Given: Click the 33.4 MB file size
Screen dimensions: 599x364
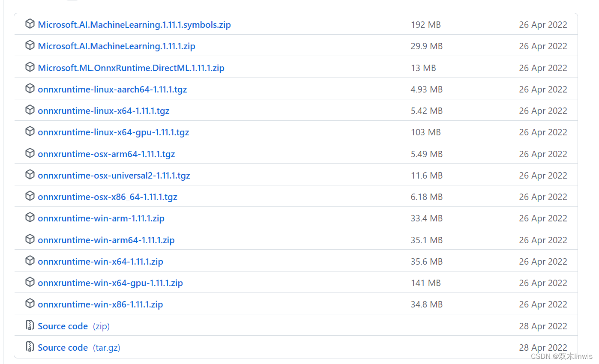Looking at the screenshot, I should click(427, 218).
